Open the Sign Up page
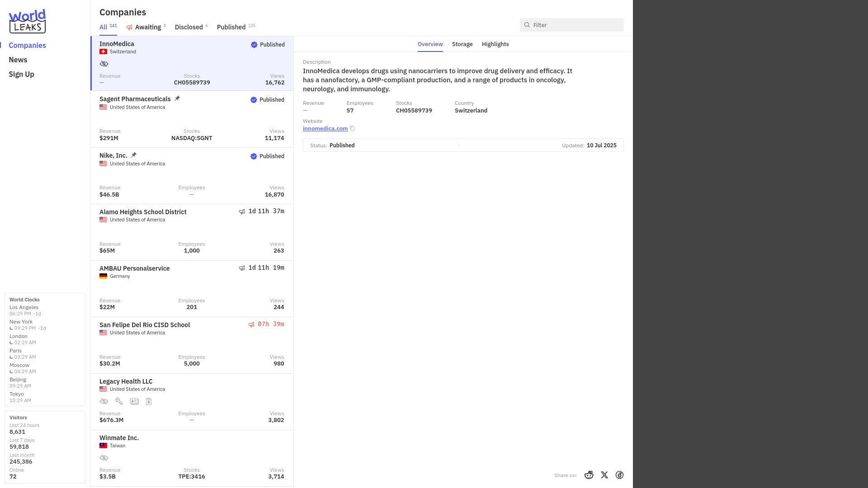 coord(21,74)
